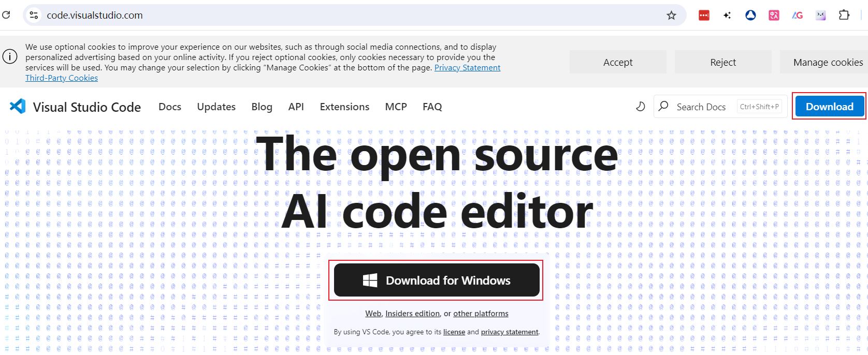
Task: Open the other platforms link
Action: point(481,314)
